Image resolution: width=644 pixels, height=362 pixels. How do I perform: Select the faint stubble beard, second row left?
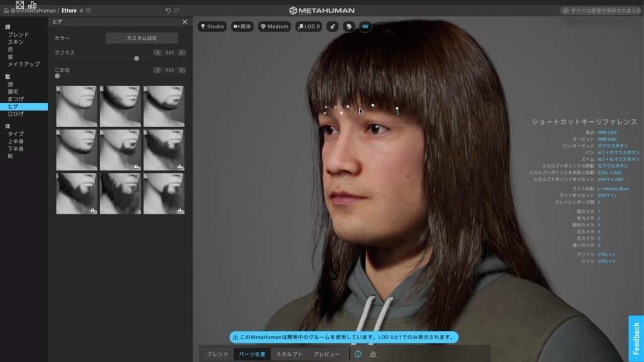coord(76,150)
